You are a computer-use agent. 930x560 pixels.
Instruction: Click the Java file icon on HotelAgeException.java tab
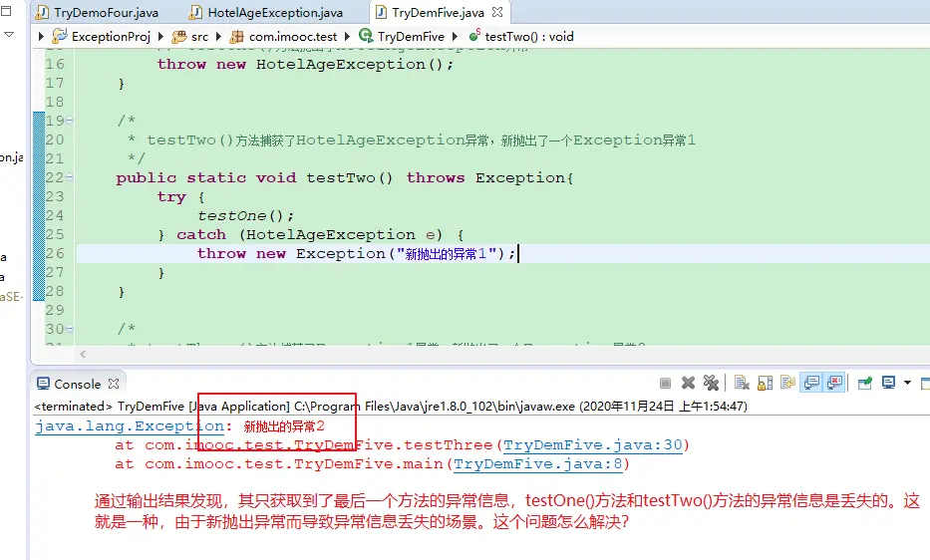tap(195, 13)
